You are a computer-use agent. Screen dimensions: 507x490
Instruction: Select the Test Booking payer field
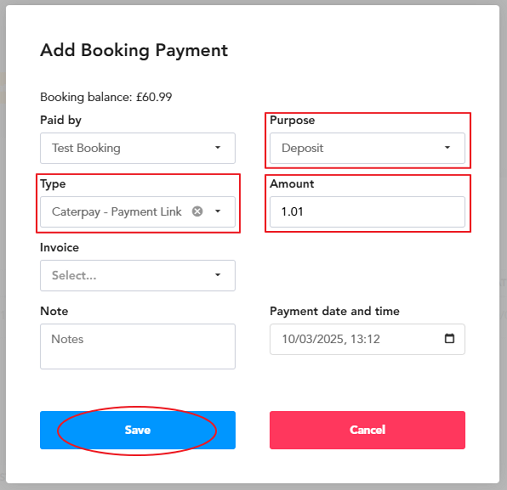tap(138, 148)
